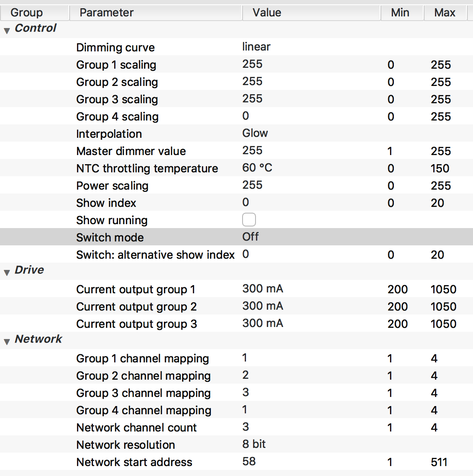
Task: Select the Network channel count row
Action: [136, 428]
